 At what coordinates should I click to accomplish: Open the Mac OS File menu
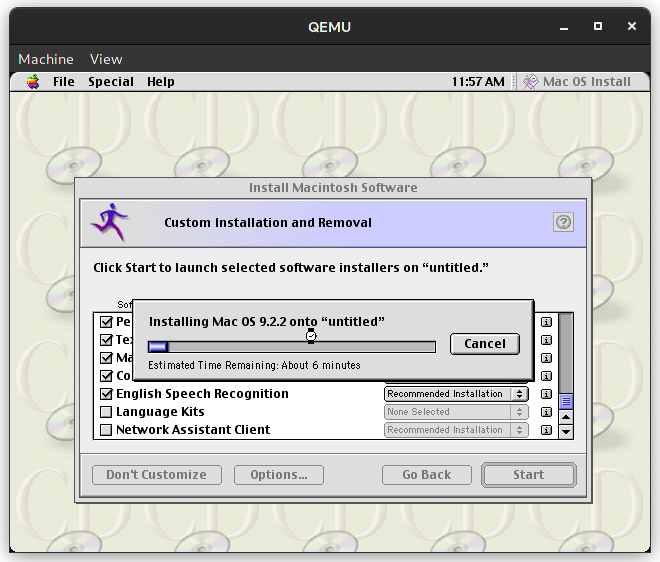pos(64,82)
